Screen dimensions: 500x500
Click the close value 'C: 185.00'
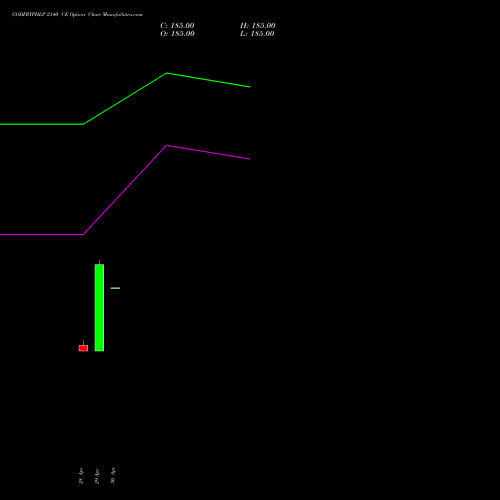pos(177,26)
